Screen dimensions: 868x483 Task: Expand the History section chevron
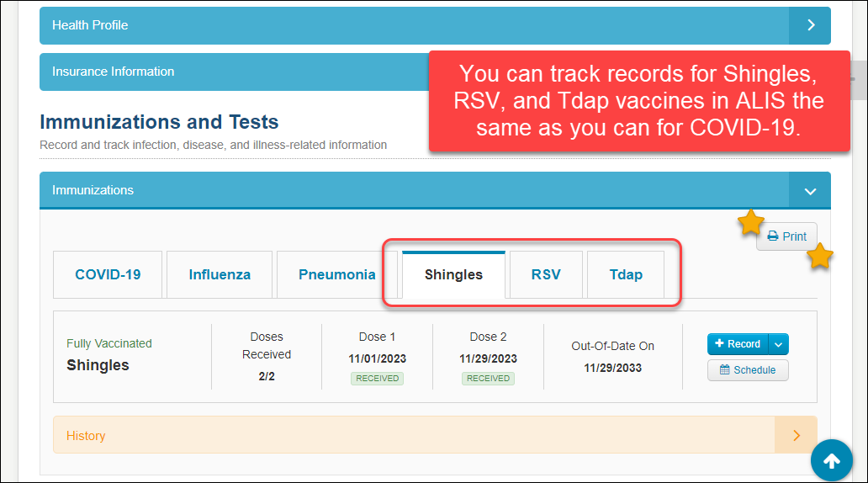click(796, 435)
